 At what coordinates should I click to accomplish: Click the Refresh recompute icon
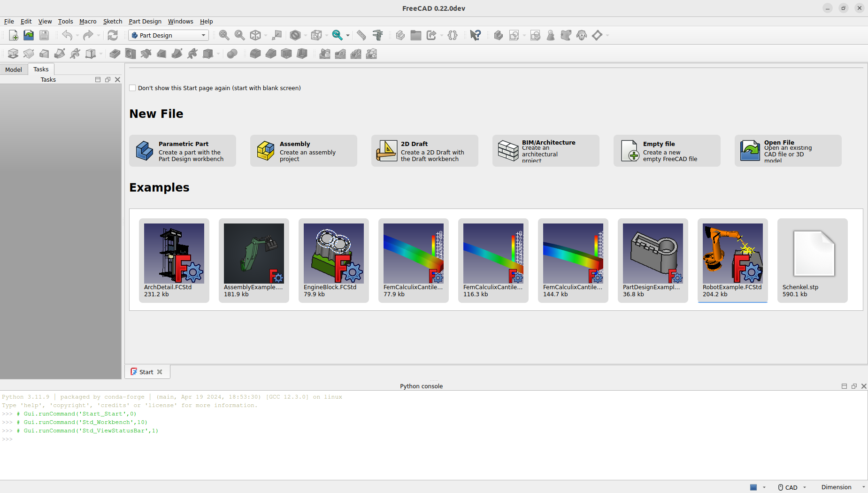113,35
